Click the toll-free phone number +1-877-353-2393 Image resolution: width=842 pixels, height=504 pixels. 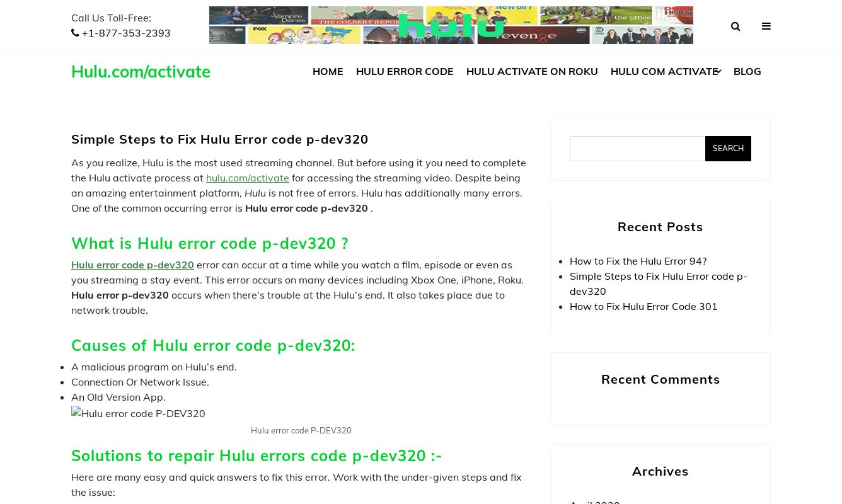(x=126, y=33)
